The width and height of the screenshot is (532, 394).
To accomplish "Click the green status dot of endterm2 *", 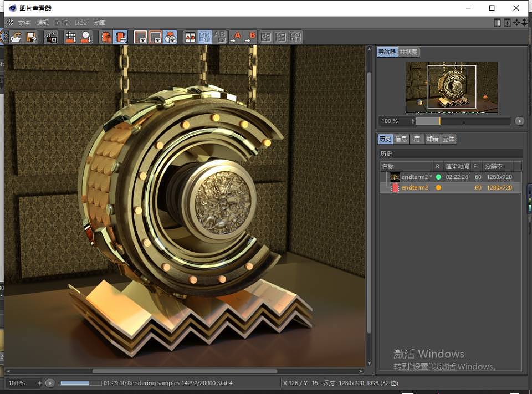I will click(x=438, y=177).
